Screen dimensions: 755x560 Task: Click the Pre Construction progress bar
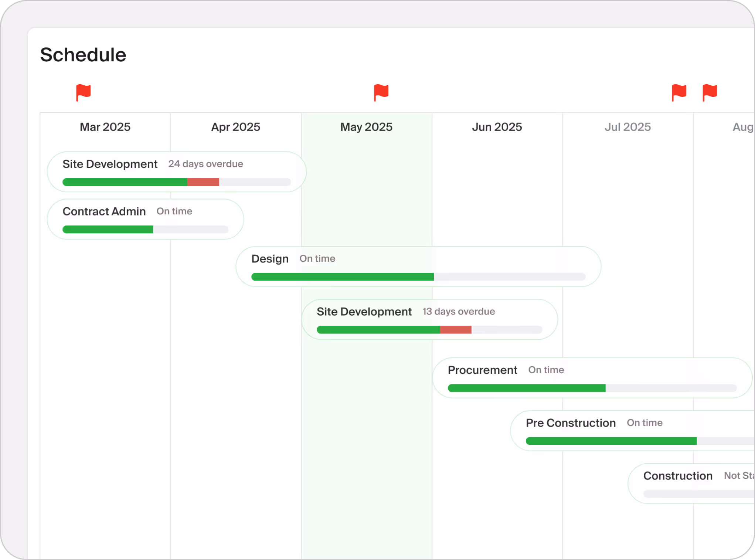(640, 441)
